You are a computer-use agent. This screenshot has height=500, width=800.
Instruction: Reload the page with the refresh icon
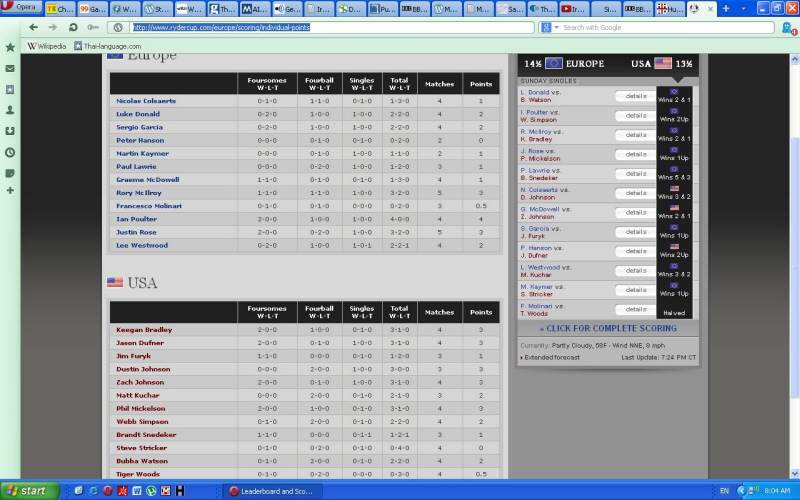(x=73, y=28)
